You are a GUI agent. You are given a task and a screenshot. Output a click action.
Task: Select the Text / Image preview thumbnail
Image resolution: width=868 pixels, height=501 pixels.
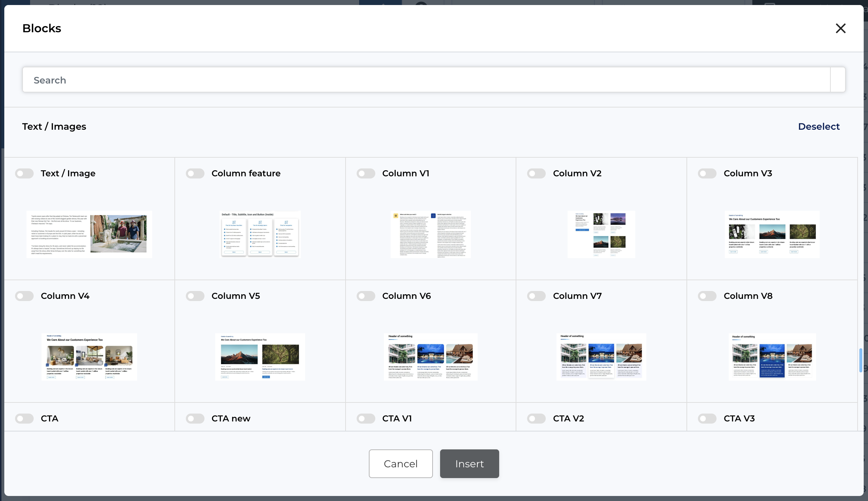tap(89, 234)
